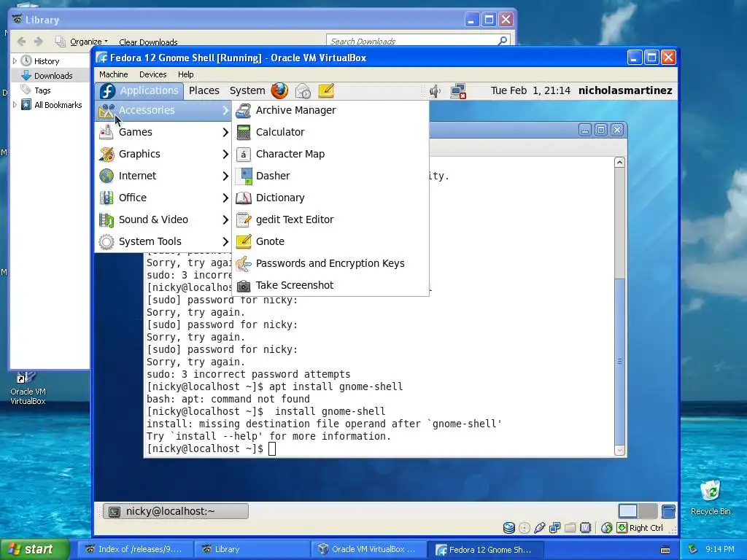Expand the Office submenu arrow
The height and width of the screenshot is (560, 747).
tap(225, 198)
